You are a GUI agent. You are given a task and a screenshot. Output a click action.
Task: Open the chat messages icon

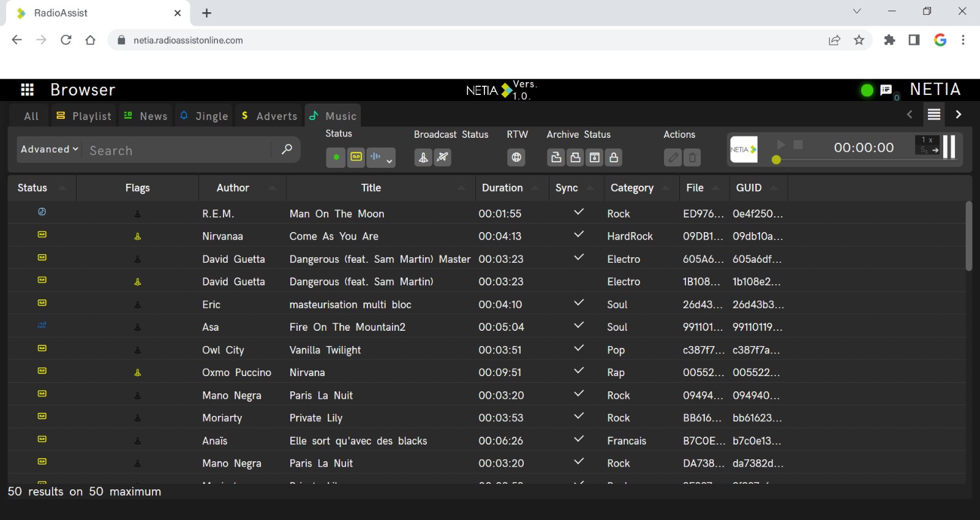coord(886,91)
